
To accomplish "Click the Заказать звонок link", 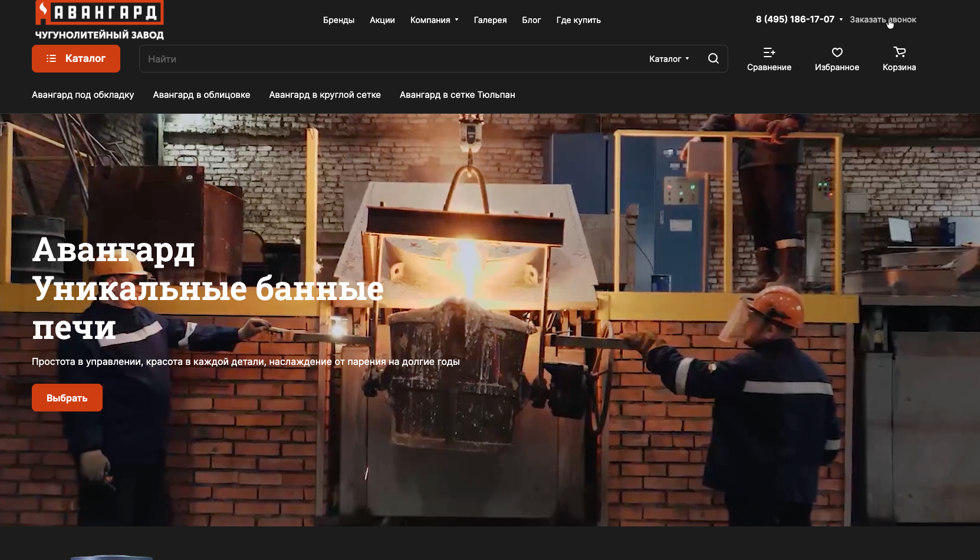I will [x=883, y=19].
